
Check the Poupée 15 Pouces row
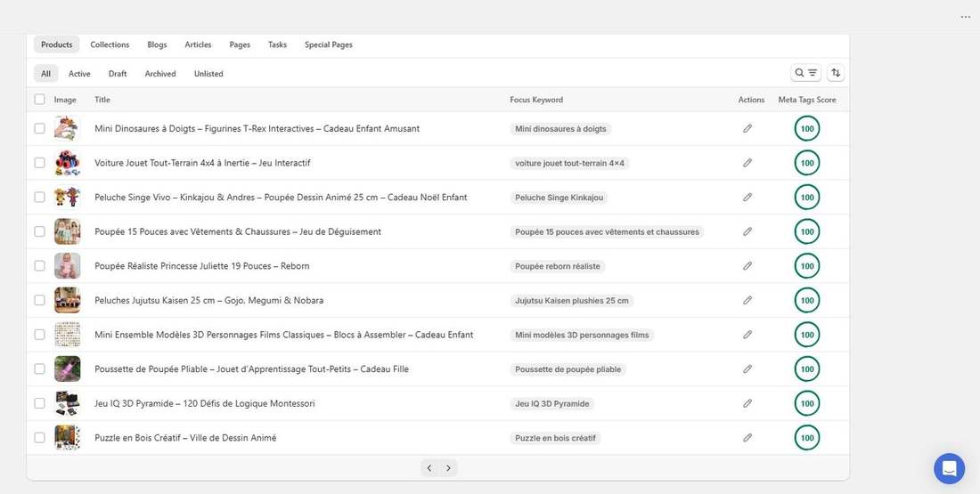[x=40, y=231]
